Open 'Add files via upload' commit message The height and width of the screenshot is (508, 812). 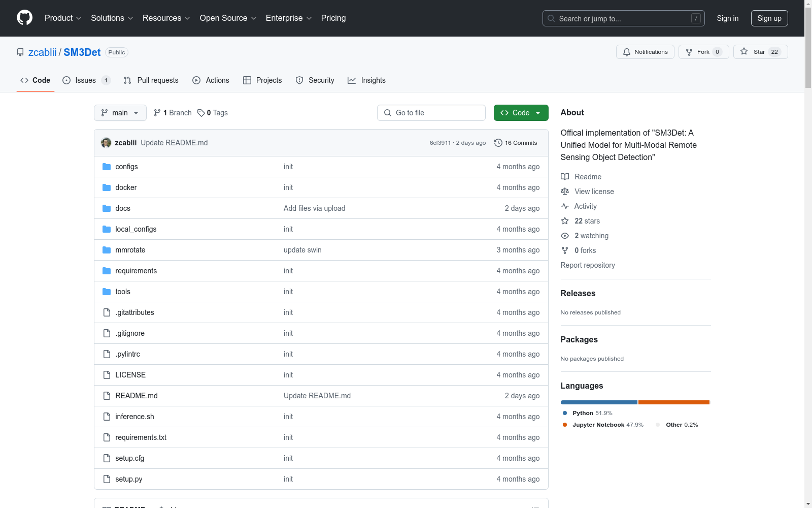tap(315, 208)
